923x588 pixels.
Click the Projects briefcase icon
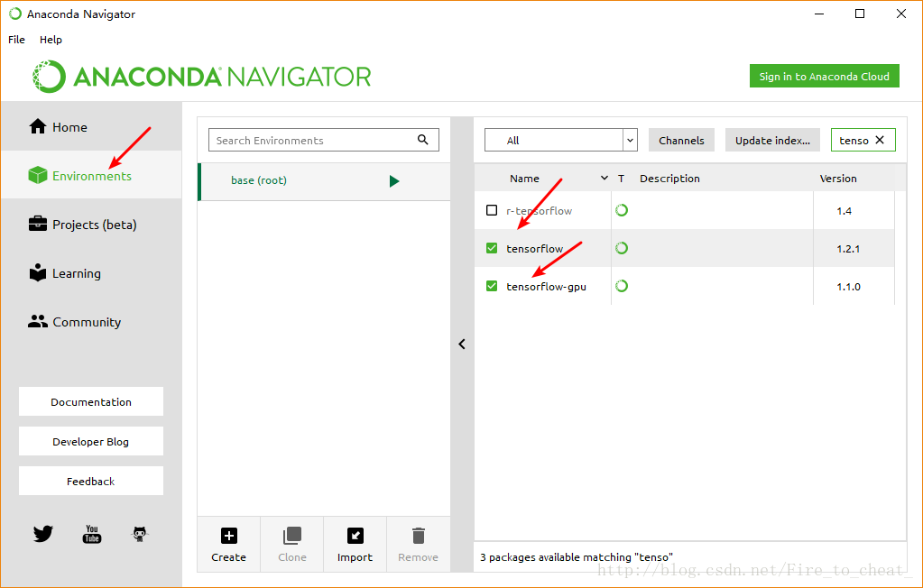click(38, 224)
